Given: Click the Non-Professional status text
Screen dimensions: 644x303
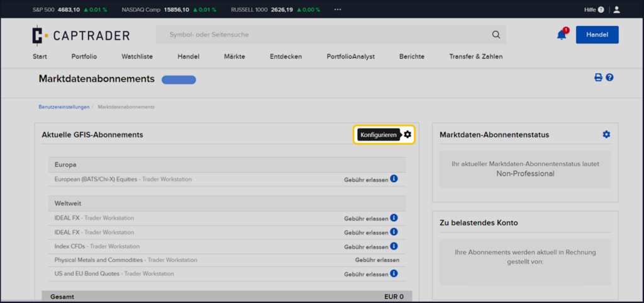Looking at the screenshot, I should tap(525, 173).
